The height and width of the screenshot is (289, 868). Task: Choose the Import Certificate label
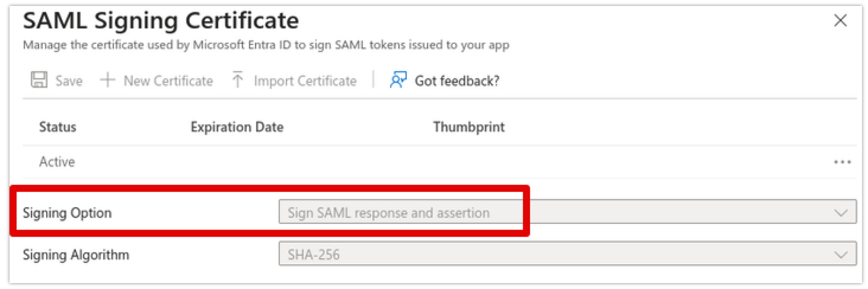(305, 81)
